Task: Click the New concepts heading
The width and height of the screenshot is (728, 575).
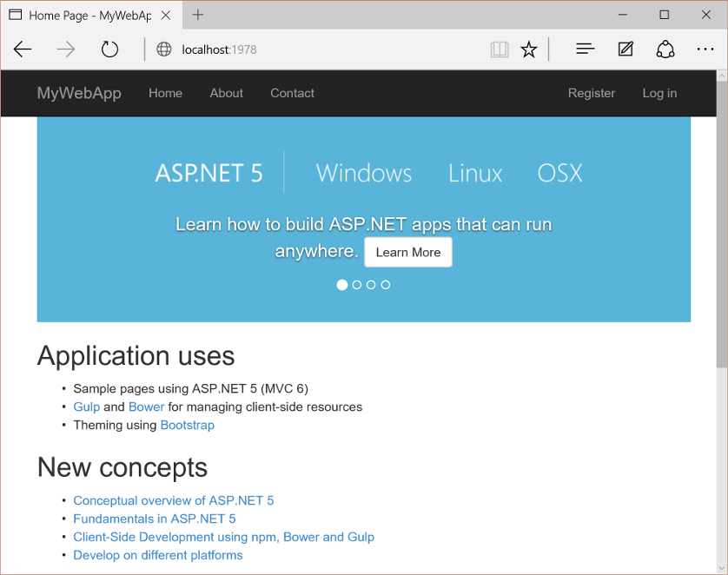Action: point(122,467)
